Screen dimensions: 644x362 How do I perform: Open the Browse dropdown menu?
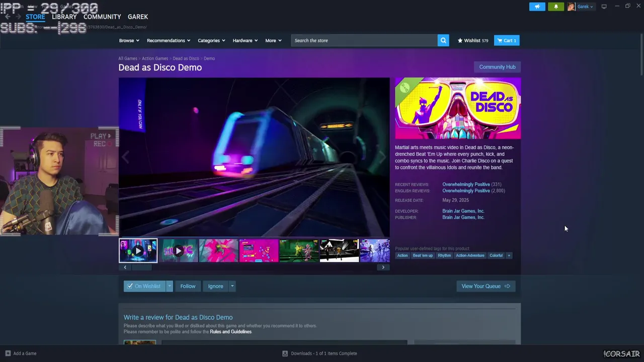click(x=130, y=41)
